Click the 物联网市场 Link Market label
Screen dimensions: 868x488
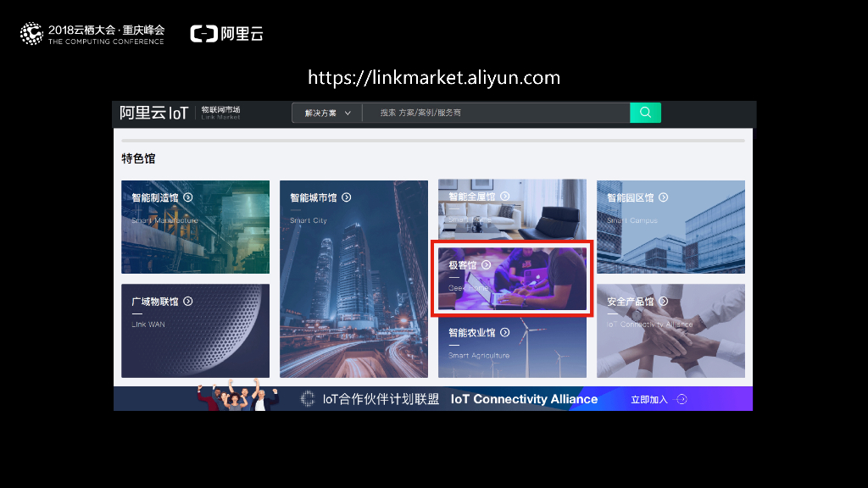click(x=221, y=113)
